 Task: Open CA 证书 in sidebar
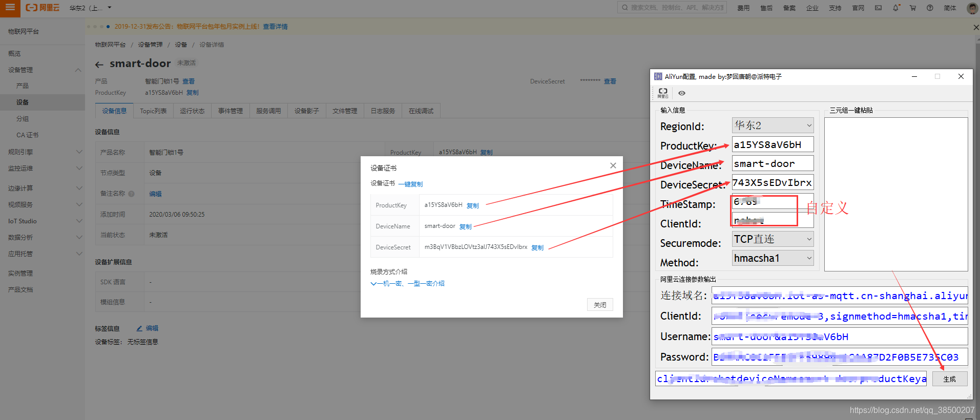pyautogui.click(x=27, y=135)
